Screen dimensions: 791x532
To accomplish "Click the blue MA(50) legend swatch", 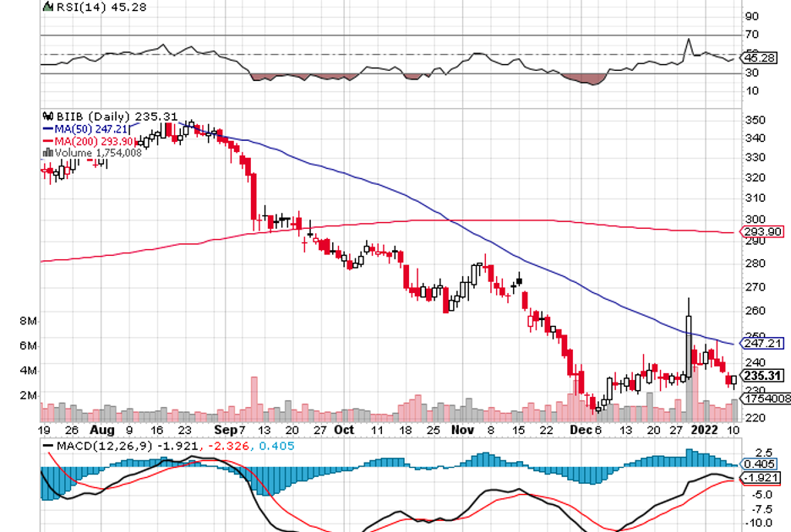I will pyautogui.click(x=47, y=128).
